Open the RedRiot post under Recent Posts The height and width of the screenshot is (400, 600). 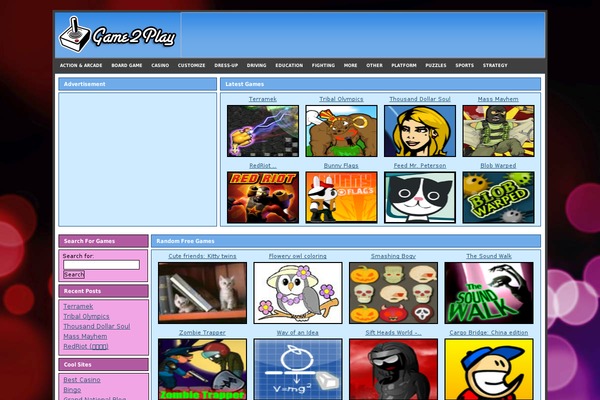point(86,346)
